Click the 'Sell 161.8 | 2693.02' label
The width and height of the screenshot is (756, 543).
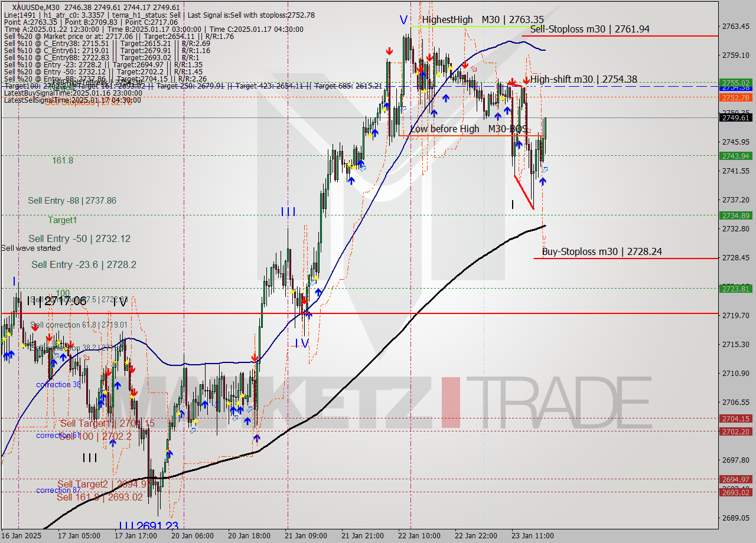(x=100, y=497)
